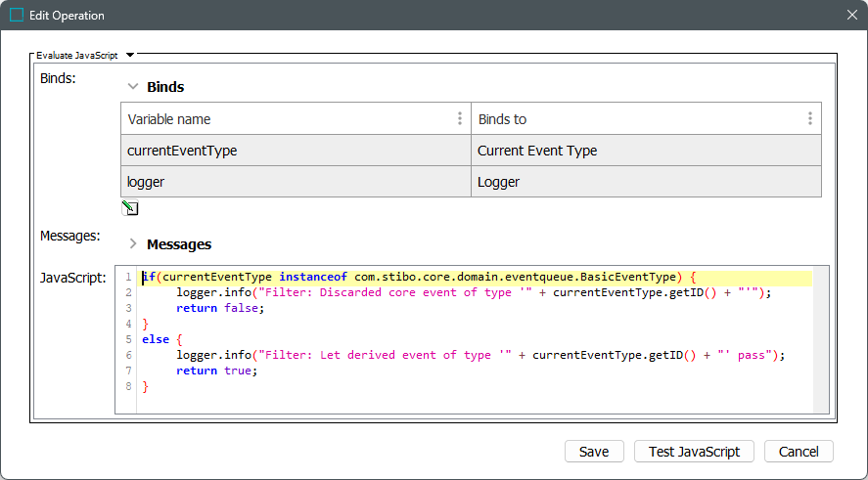The width and height of the screenshot is (868, 480).
Task: Place cursor on the 'return true;' code line
Action: [x=216, y=371]
